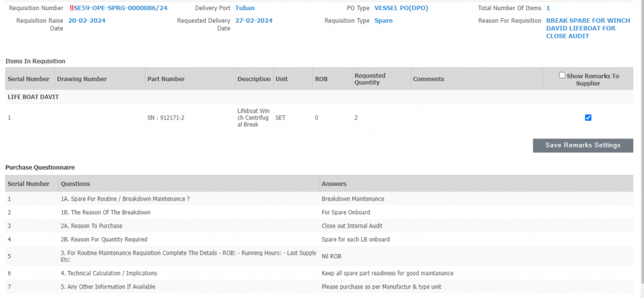Click the Comments cell of item 1
This screenshot has width=644, height=298.
(x=475, y=118)
